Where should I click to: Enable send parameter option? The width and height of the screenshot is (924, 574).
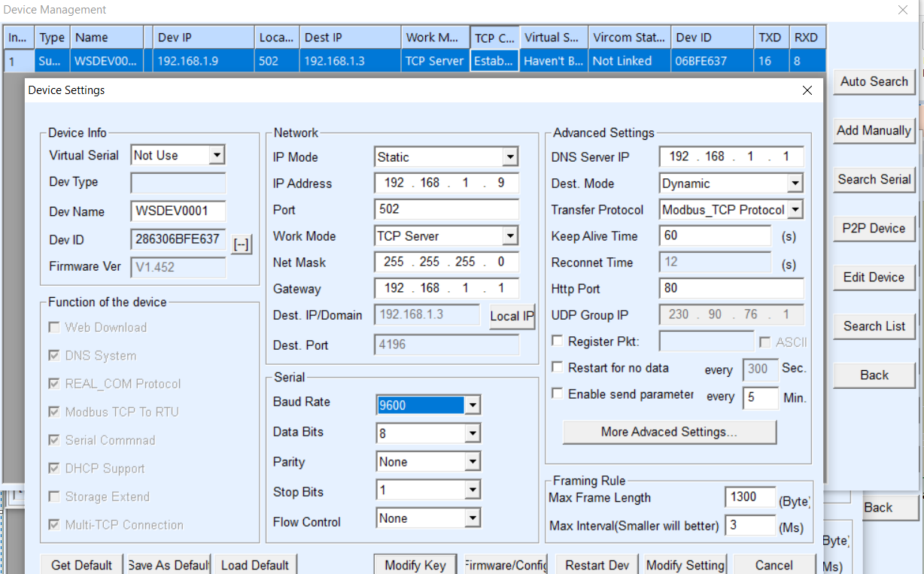(x=557, y=393)
